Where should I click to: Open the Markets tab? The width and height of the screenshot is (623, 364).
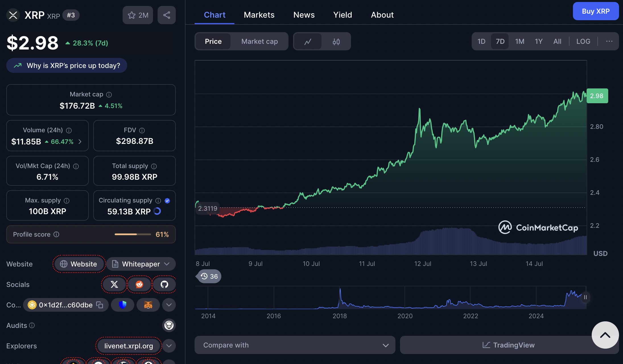click(x=259, y=15)
